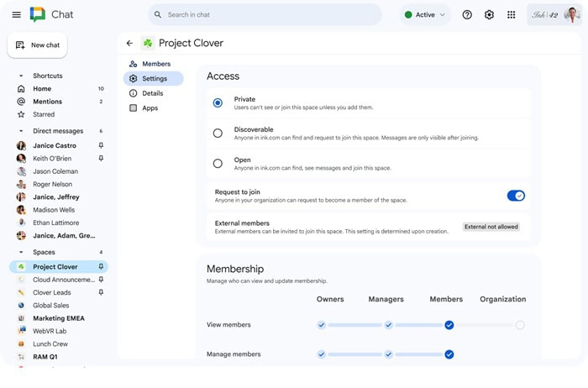This screenshot has height=388, width=588.
Task: Collapse the Direct messages section
Action: coord(21,131)
